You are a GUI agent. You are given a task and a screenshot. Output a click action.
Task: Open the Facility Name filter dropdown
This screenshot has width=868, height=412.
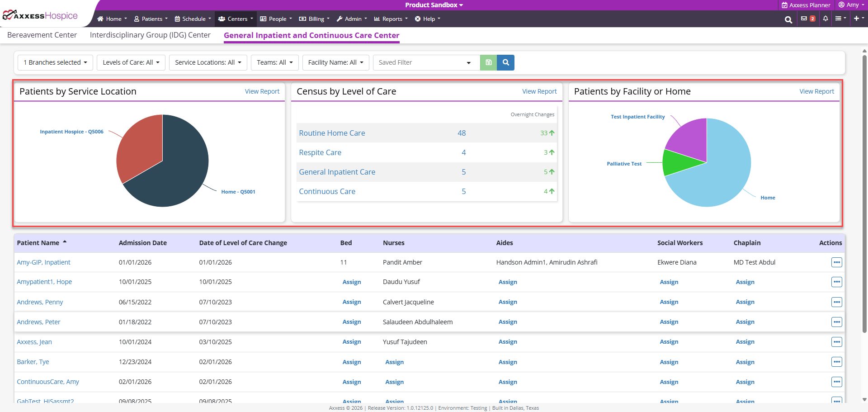(335, 62)
